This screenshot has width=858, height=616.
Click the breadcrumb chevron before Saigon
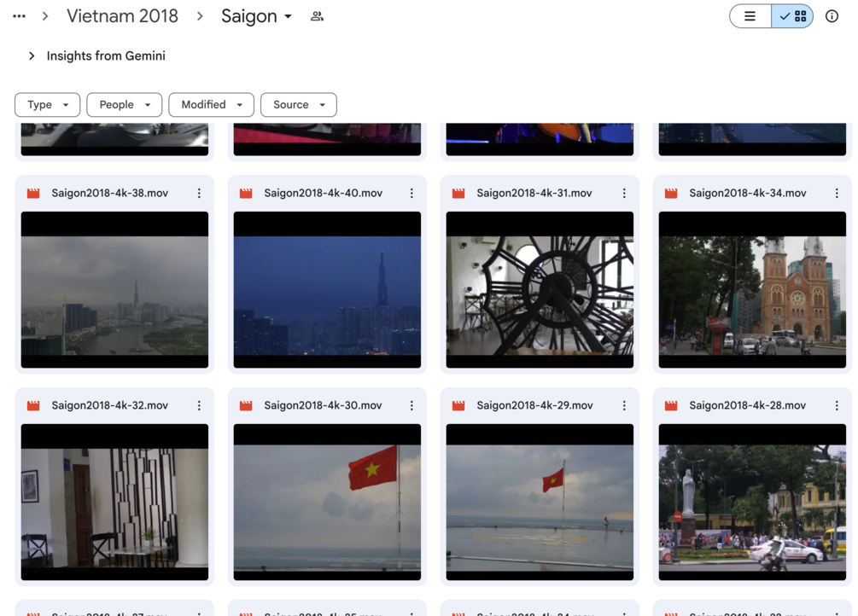[200, 16]
